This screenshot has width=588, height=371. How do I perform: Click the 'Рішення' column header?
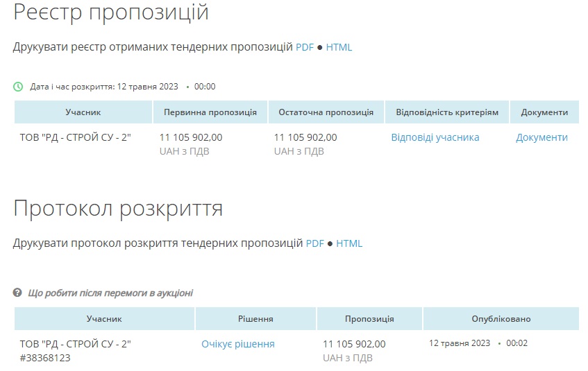point(255,319)
